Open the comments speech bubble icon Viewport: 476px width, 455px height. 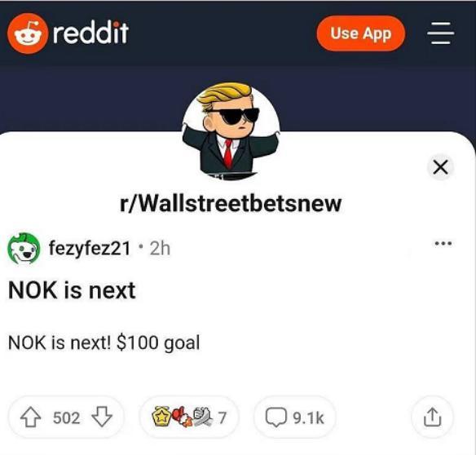[276, 417]
